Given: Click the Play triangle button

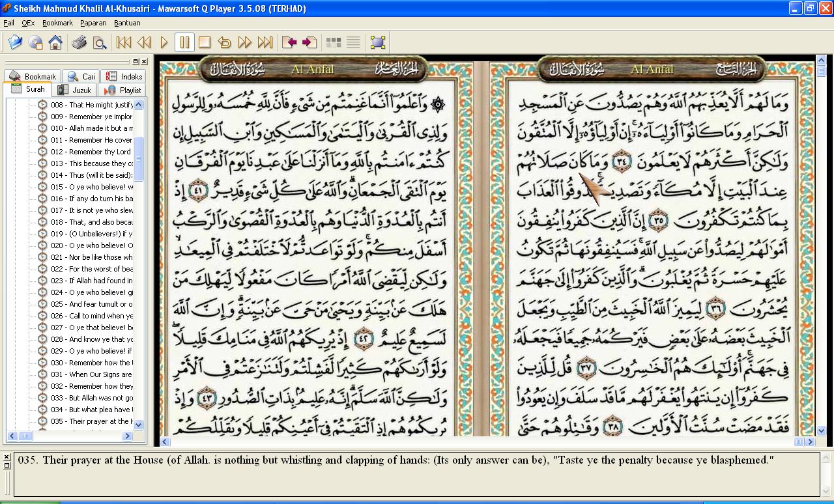Looking at the screenshot, I should (164, 43).
